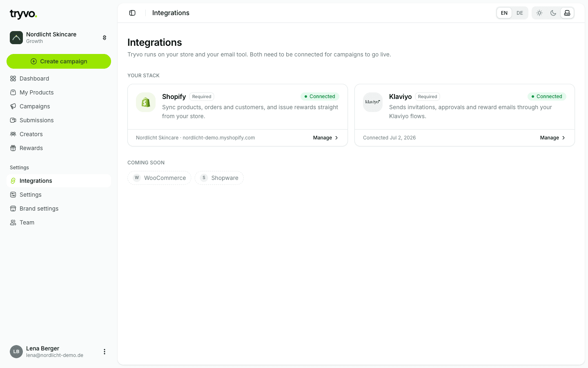
Task: Navigate to Submissions
Action: [x=59, y=120]
